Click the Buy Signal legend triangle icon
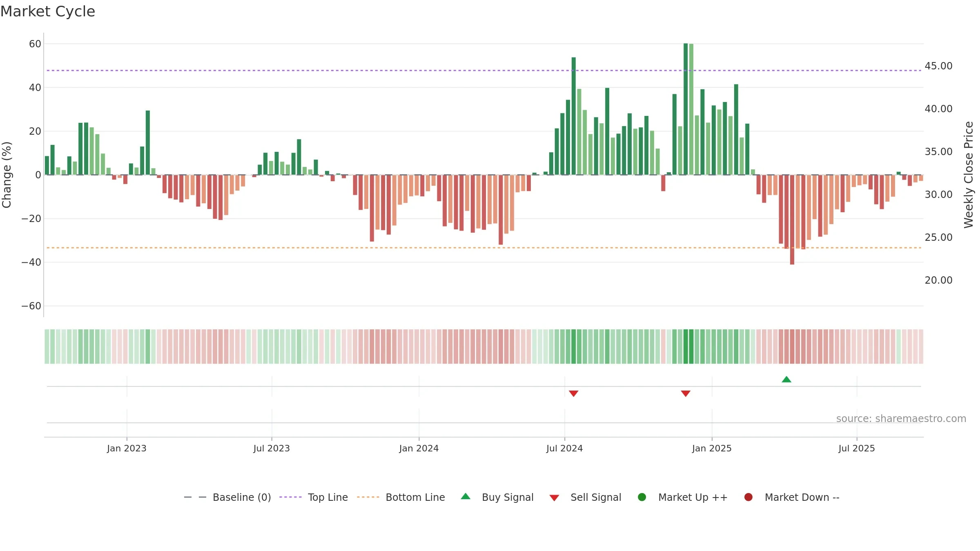Viewport: 980px width, 551px height. (x=465, y=496)
